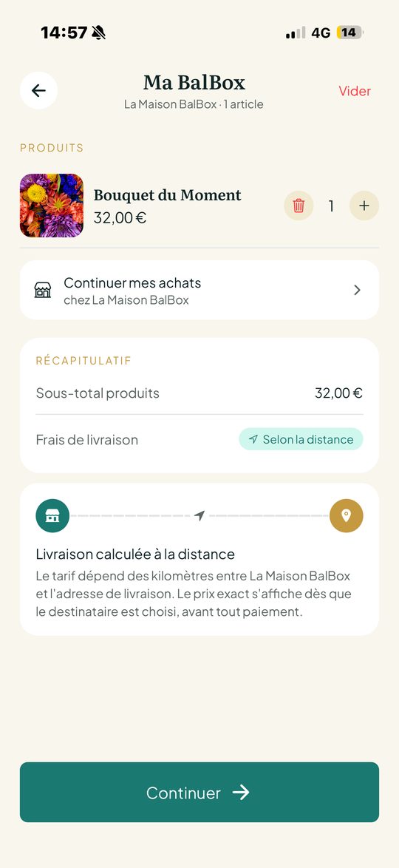Open the chevron next to Continuer mes achats

(357, 290)
